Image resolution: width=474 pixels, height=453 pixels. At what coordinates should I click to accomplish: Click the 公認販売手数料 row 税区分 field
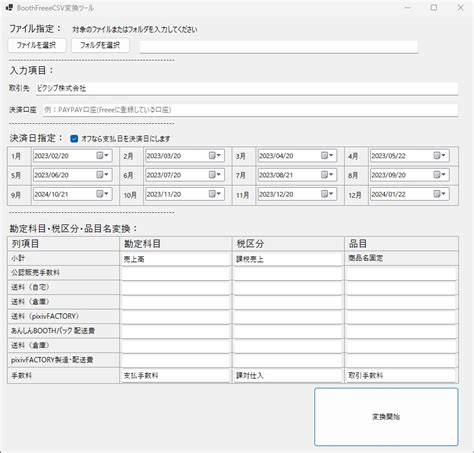288,273
